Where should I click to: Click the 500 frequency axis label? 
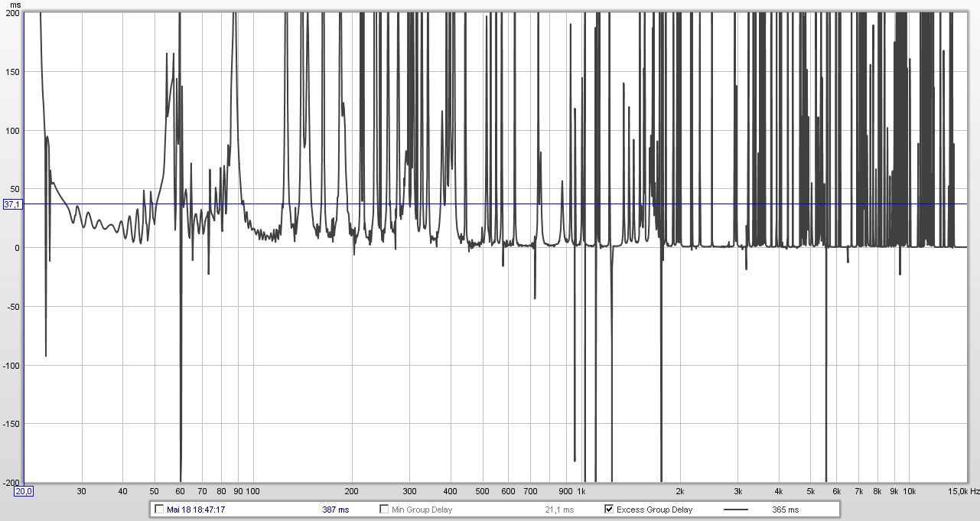pyautogui.click(x=482, y=491)
